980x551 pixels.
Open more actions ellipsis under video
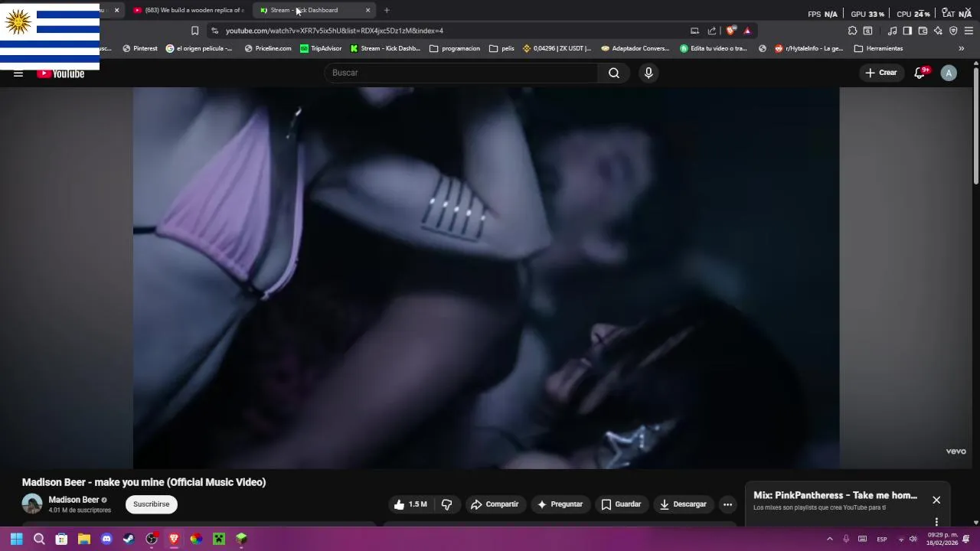728,504
